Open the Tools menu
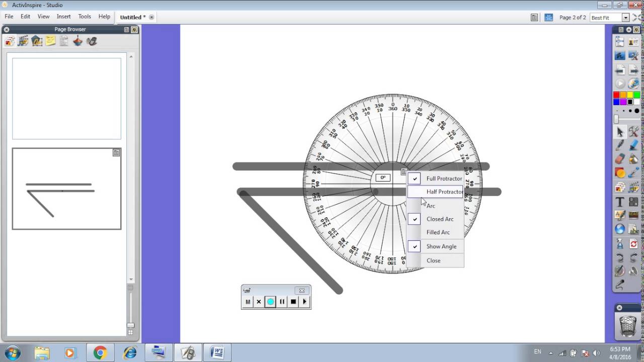Image resolution: width=644 pixels, height=362 pixels. coord(85,17)
